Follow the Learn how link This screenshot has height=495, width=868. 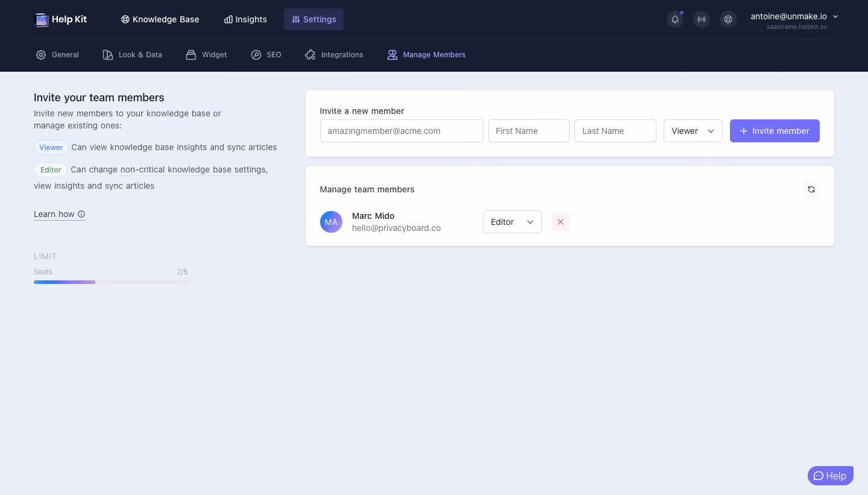(60, 214)
